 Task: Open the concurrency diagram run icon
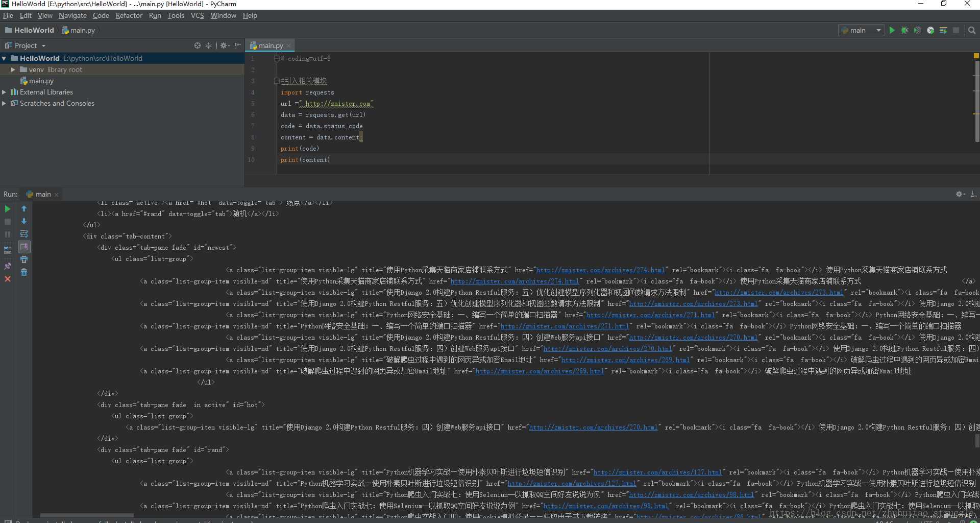point(943,30)
